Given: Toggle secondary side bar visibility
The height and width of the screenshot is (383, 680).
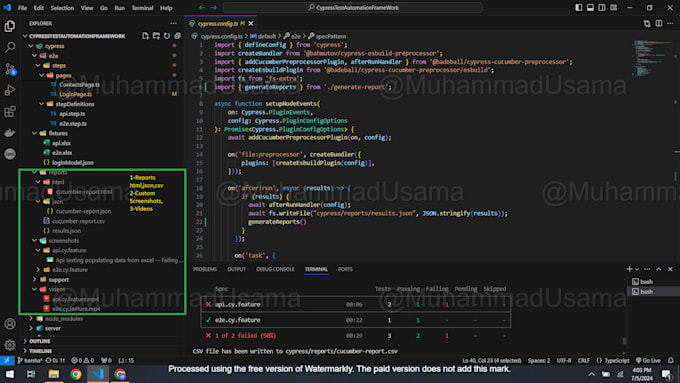Looking at the screenshot, I should click(602, 8).
